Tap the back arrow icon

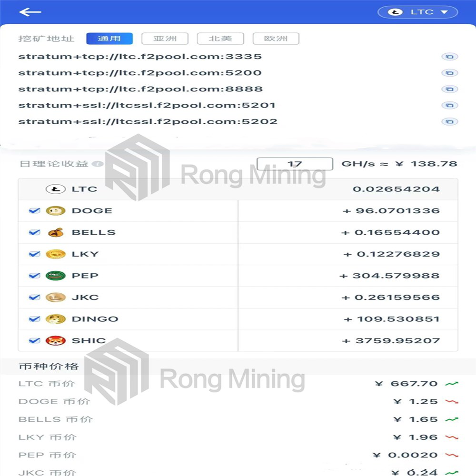(x=30, y=12)
